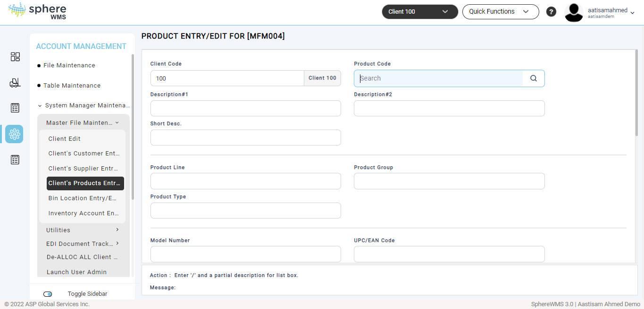Click the sidebar menu vertical scrollbar

point(133,127)
